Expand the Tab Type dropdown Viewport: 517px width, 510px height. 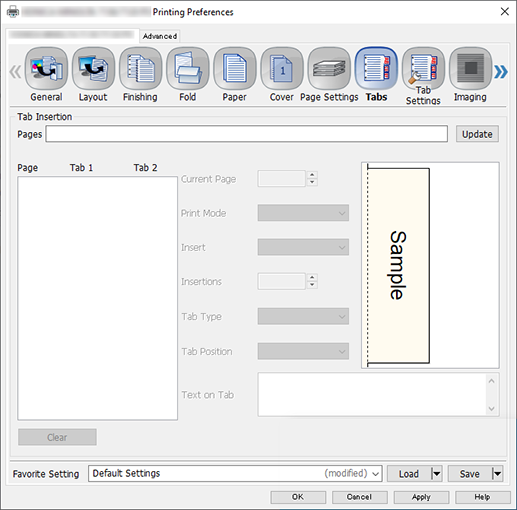303,316
